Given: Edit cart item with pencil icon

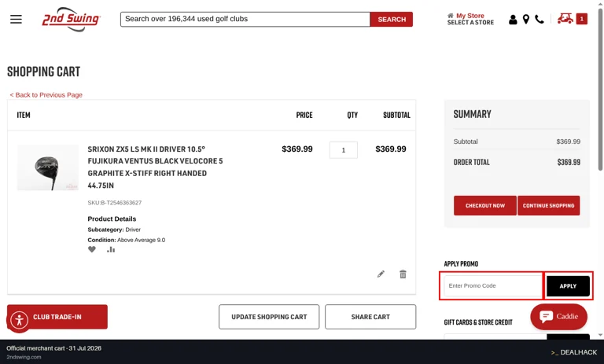Looking at the screenshot, I should pos(381,274).
